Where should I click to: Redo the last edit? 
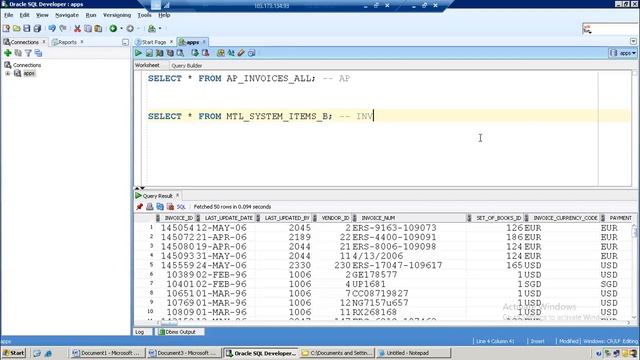click(63, 29)
